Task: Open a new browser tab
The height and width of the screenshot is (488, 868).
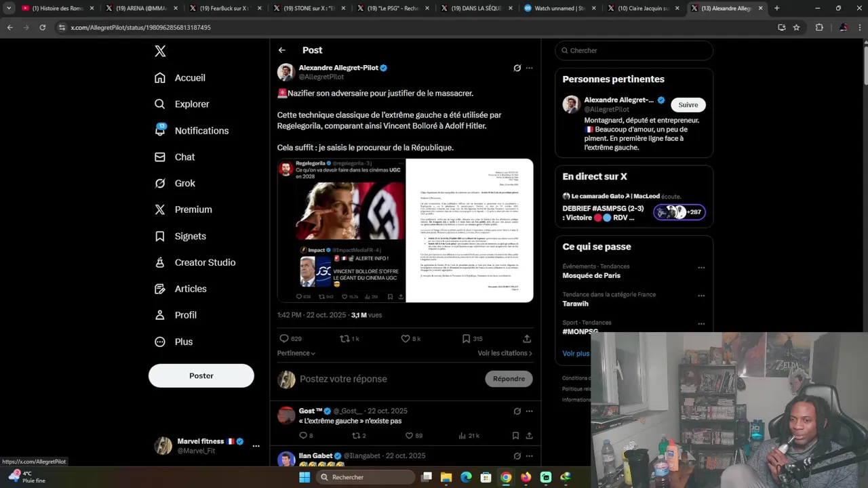Action: pyautogui.click(x=776, y=8)
